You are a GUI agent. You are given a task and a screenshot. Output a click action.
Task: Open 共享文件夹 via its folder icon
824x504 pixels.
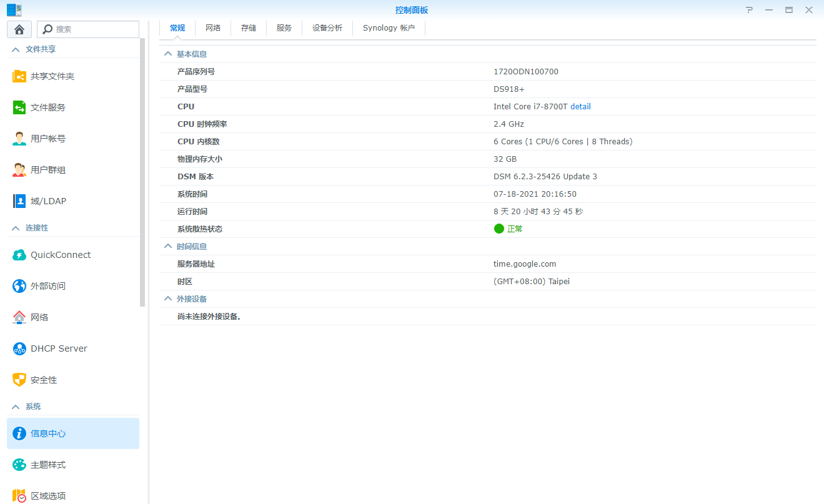(x=19, y=76)
